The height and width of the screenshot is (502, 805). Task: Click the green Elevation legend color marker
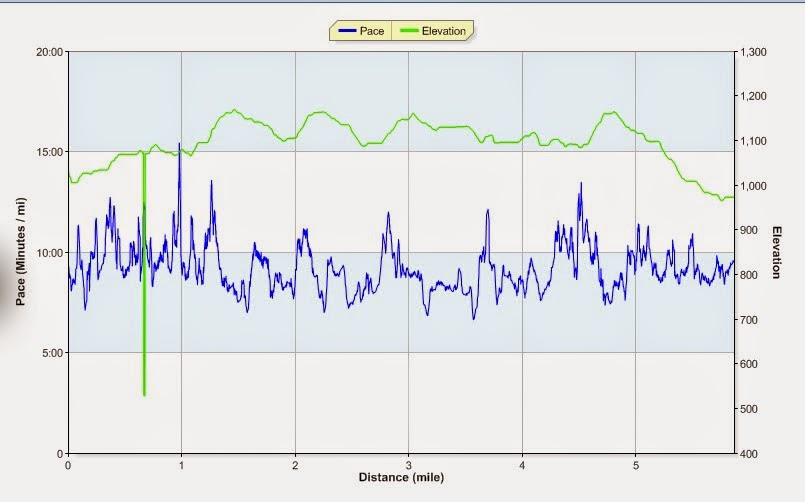coord(409,31)
